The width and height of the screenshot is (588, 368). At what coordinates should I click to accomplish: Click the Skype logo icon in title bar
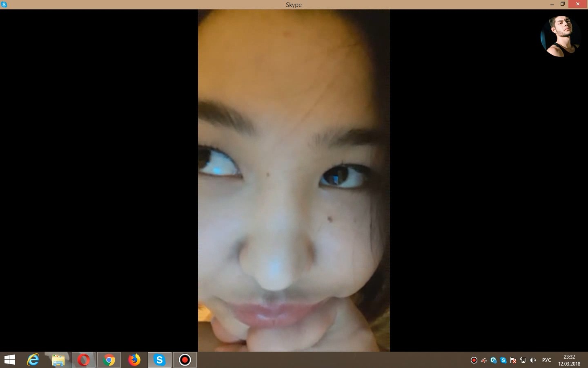[x=4, y=4]
